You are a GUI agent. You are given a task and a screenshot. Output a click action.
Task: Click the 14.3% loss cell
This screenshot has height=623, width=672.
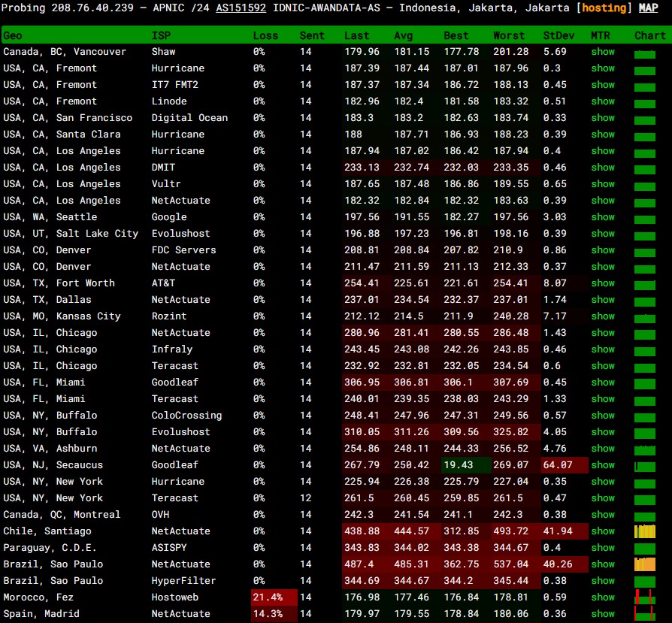click(x=274, y=614)
